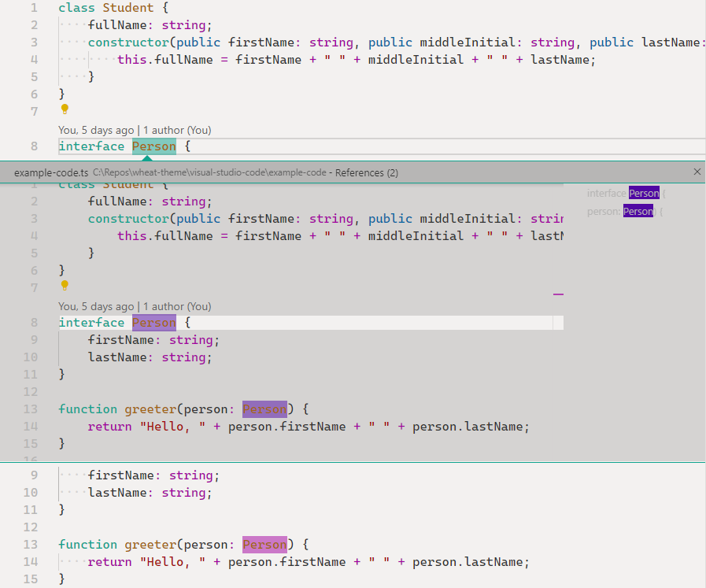Click the purple overview ruler mark in peek view

[x=558, y=294]
